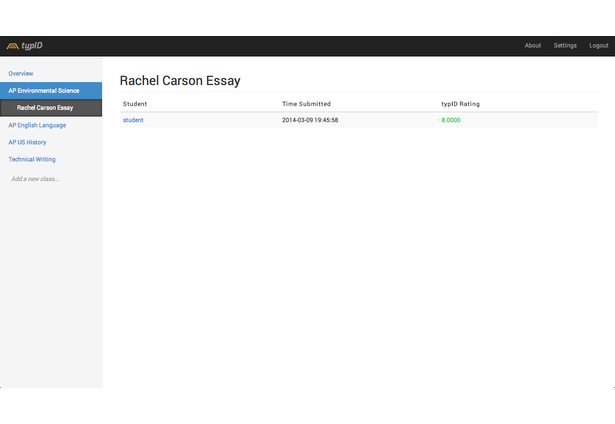Open Settings in top navigation

tap(565, 45)
